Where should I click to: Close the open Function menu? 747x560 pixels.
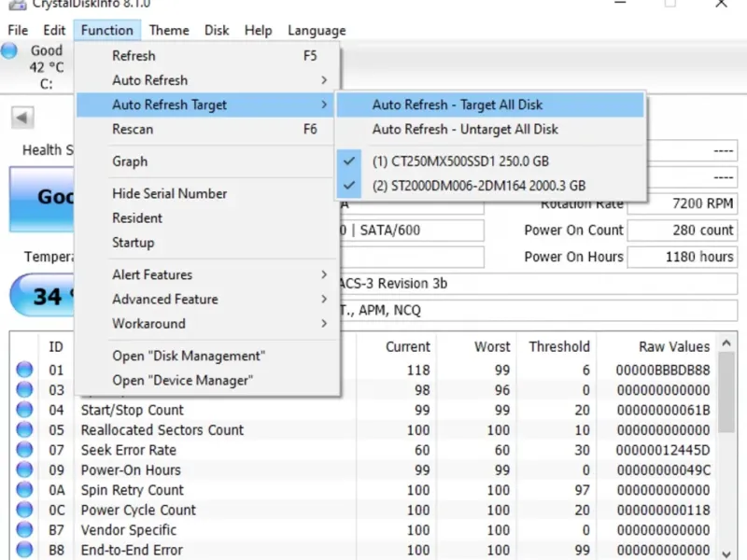click(107, 31)
